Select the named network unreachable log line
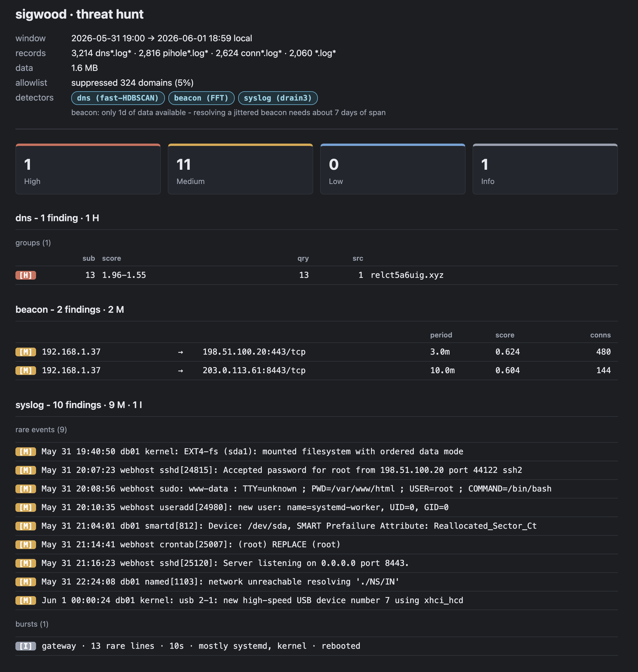 point(220,582)
